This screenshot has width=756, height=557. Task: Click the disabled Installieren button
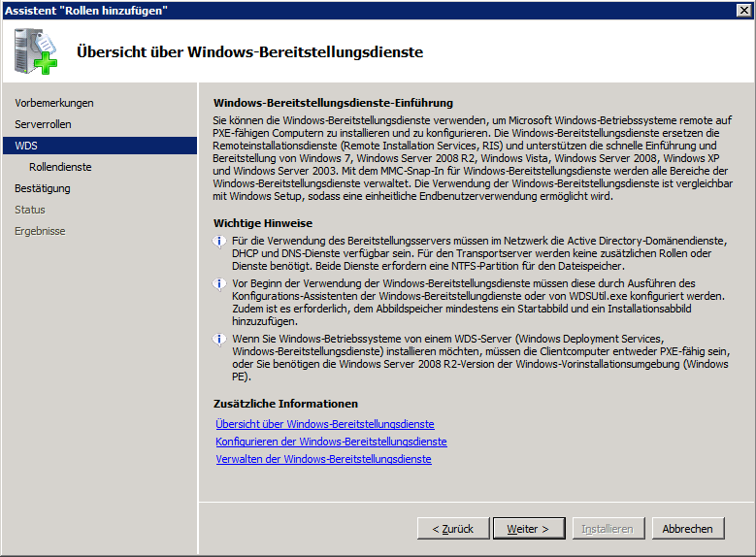[608, 529]
